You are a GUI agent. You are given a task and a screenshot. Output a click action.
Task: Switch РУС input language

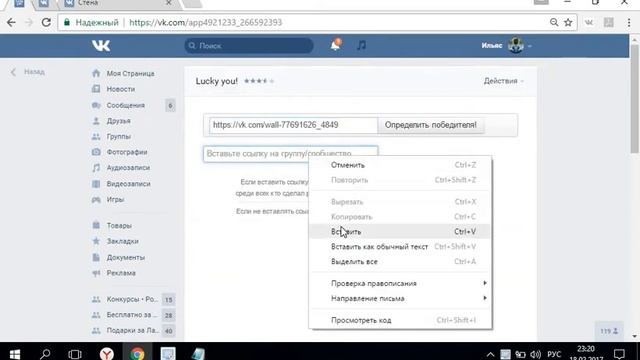click(554, 354)
